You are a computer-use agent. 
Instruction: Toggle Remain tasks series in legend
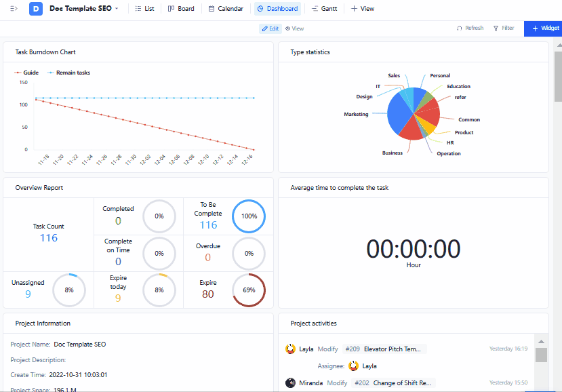click(68, 73)
